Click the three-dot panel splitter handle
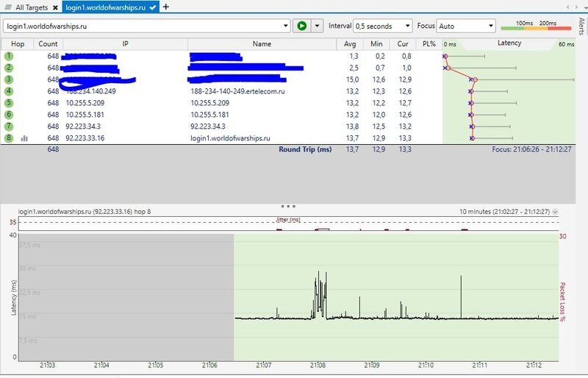Viewport: 588px width, 378px height. pyautogui.click(x=288, y=206)
